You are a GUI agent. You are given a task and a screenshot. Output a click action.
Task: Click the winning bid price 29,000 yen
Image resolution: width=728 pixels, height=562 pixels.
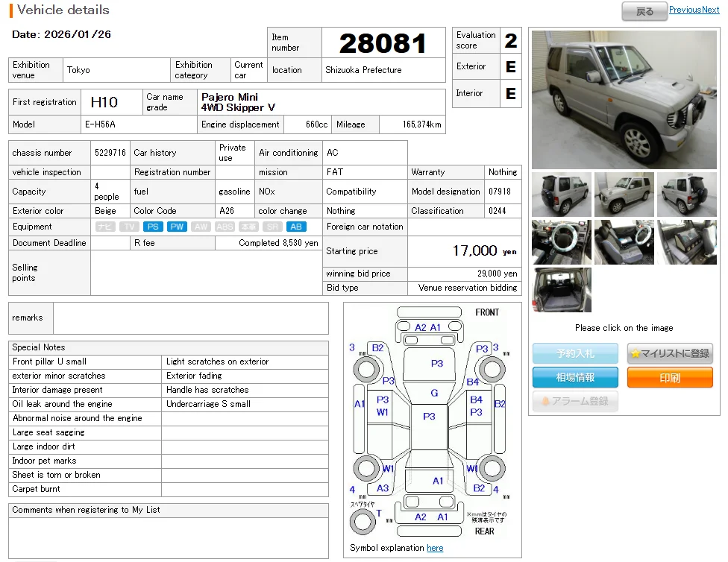(497, 274)
